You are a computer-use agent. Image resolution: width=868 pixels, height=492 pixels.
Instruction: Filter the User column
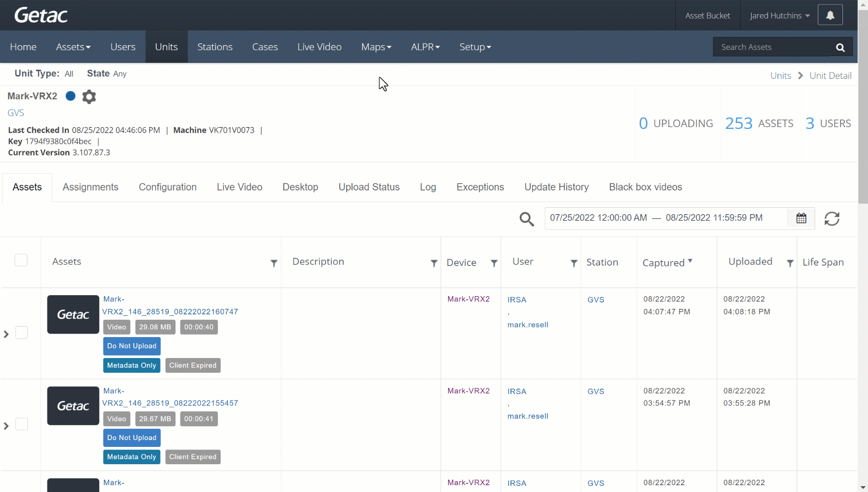pos(574,263)
